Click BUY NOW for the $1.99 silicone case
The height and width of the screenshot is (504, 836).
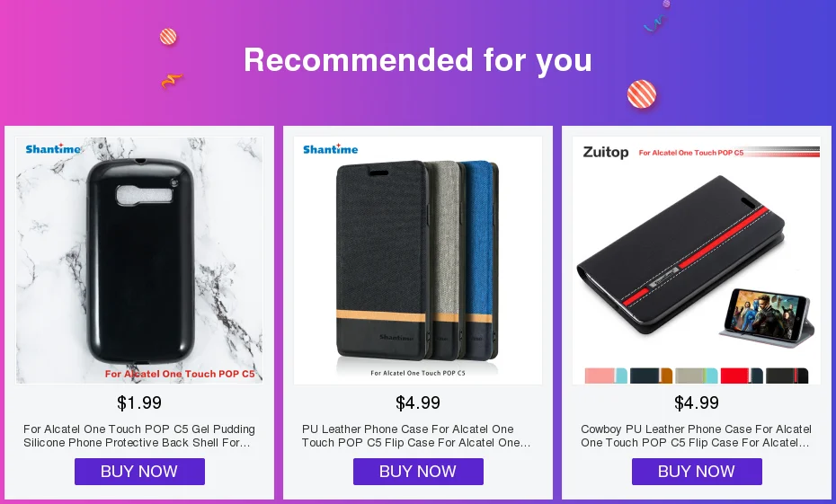(139, 472)
